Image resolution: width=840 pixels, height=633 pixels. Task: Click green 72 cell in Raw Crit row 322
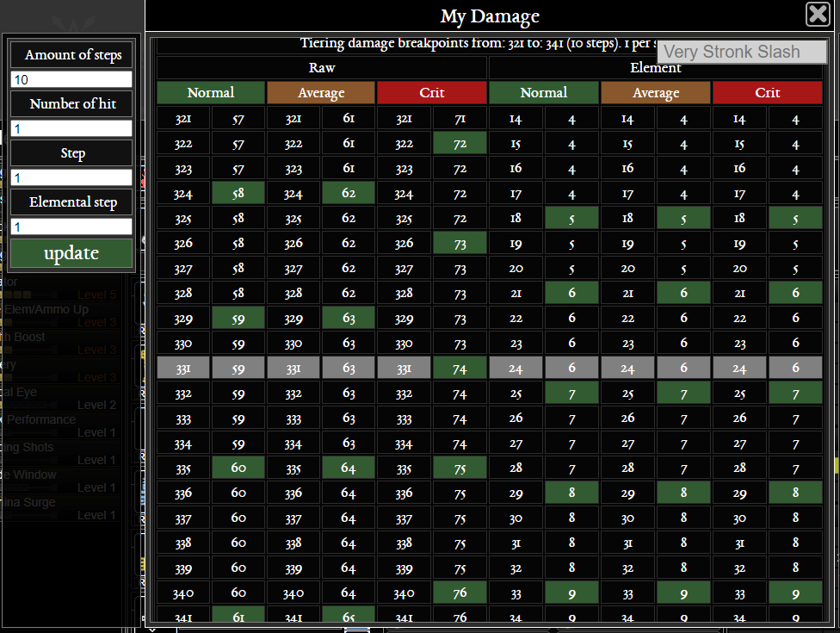(x=460, y=144)
